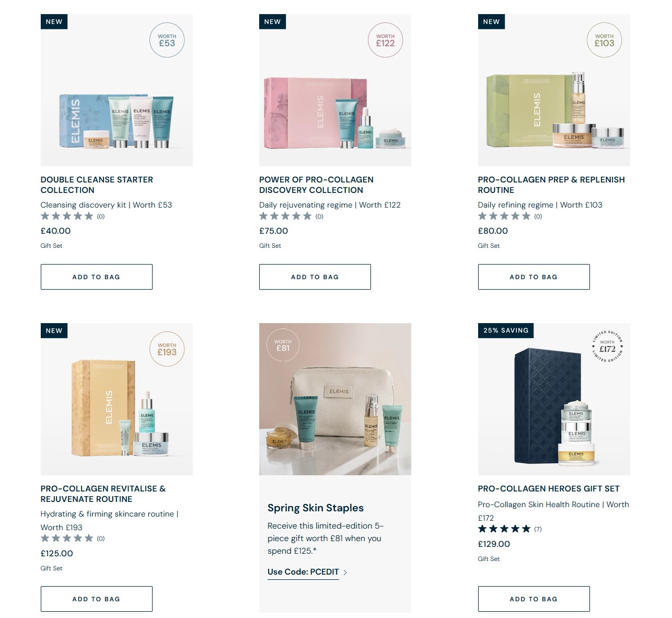Click the Worth £53 circular badge
The width and height of the screenshot is (672, 618).
point(167,40)
